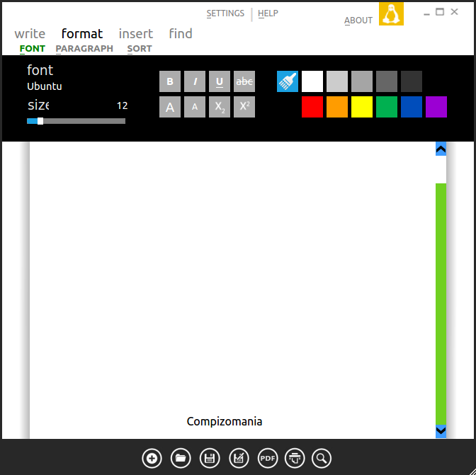Open print preview magnifier icon
This screenshot has width=476, height=475.
tap(322, 458)
